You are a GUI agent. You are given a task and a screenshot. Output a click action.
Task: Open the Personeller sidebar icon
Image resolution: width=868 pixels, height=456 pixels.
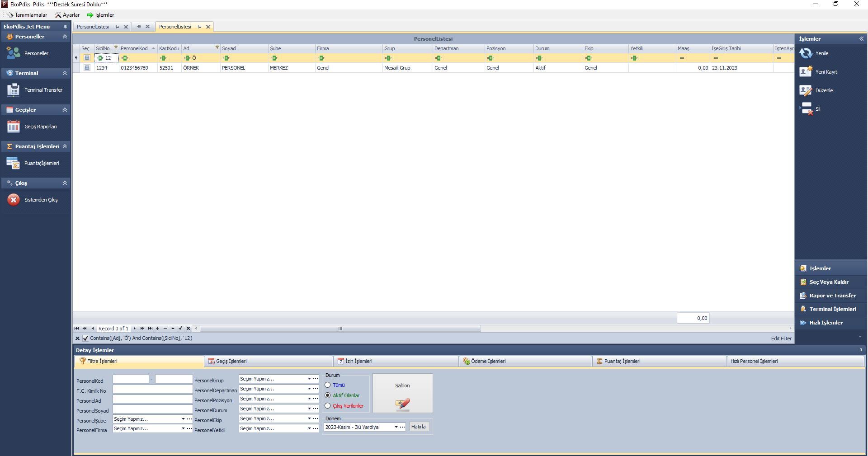[x=14, y=53]
